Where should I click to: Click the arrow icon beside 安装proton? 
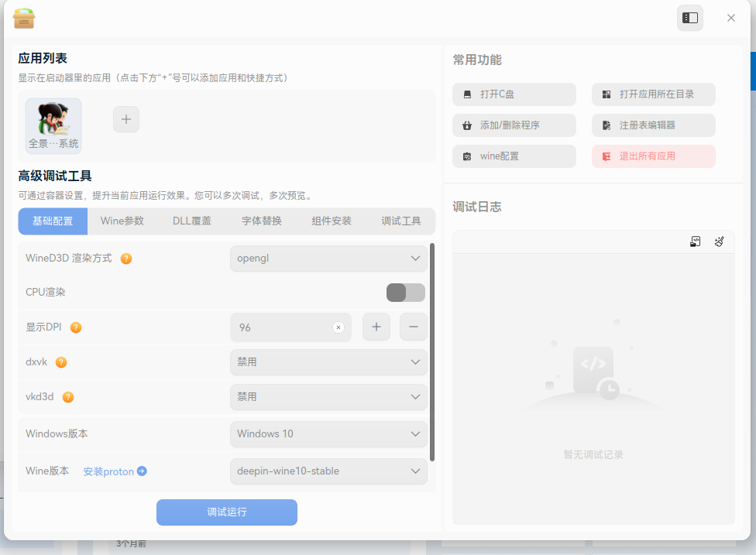coord(142,471)
